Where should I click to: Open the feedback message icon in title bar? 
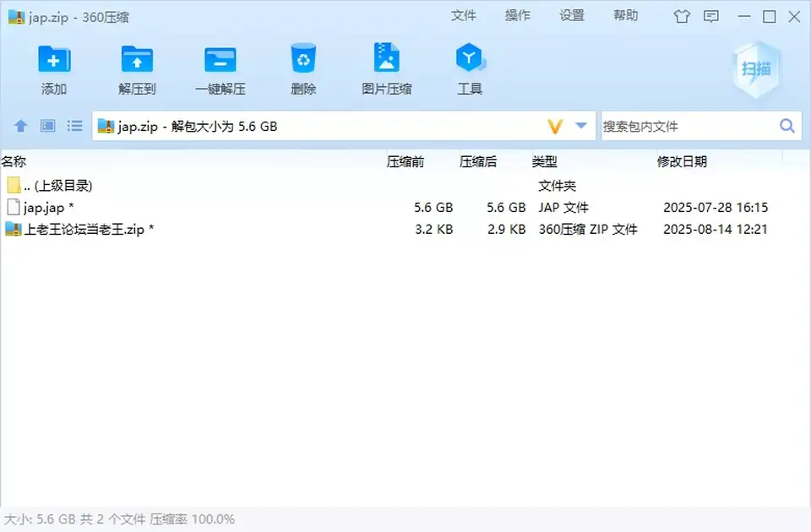pos(711,17)
